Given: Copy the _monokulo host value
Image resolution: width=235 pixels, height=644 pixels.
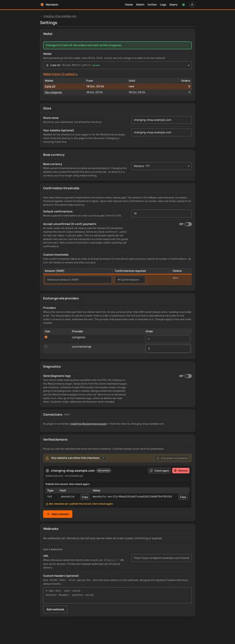Looking at the screenshot, I should click(85, 497).
